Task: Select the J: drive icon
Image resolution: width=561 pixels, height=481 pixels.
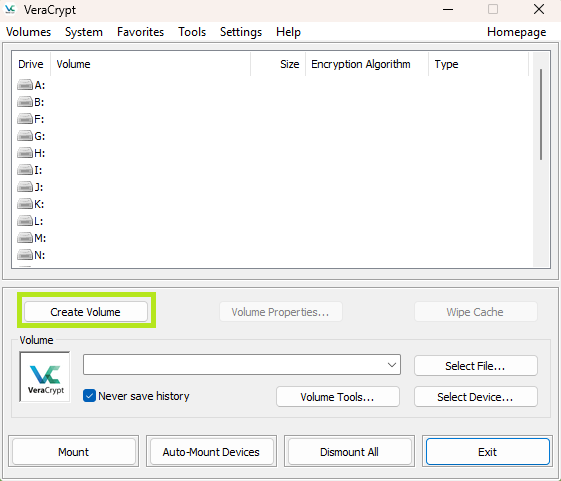Action: [25, 187]
